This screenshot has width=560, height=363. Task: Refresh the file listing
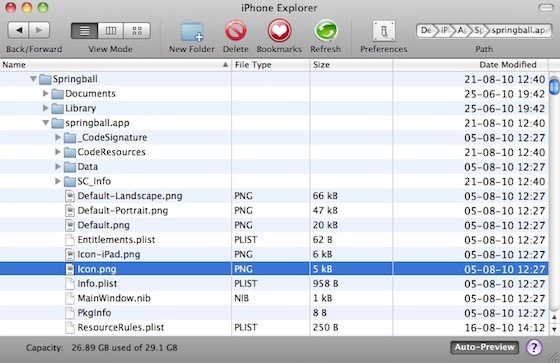[326, 31]
